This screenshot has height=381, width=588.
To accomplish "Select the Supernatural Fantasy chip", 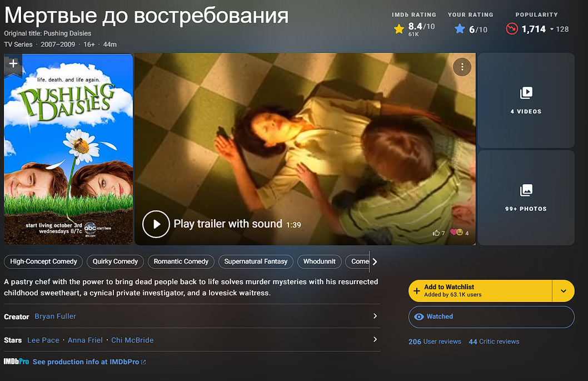I will [x=256, y=261].
